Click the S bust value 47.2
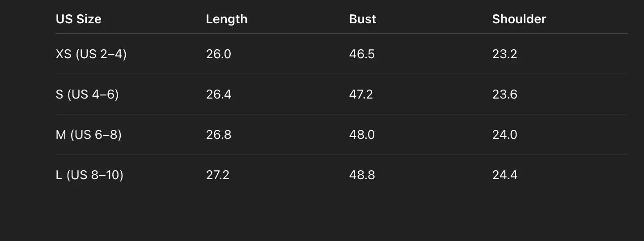This screenshot has width=644, height=241. coord(360,95)
